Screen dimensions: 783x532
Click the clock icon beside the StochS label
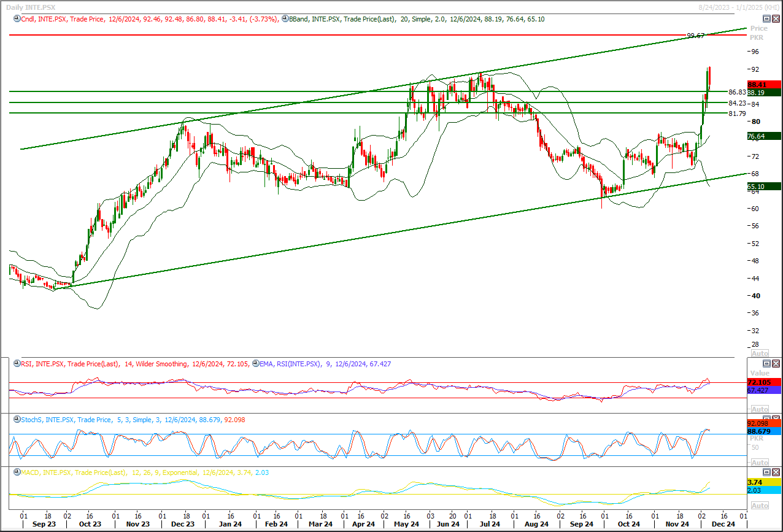(16, 420)
